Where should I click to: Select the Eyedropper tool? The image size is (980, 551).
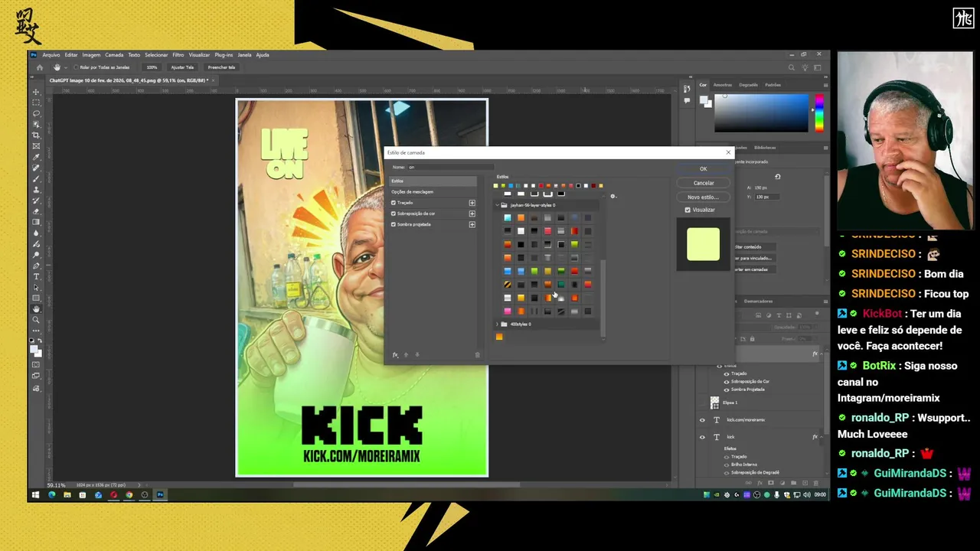(36, 157)
